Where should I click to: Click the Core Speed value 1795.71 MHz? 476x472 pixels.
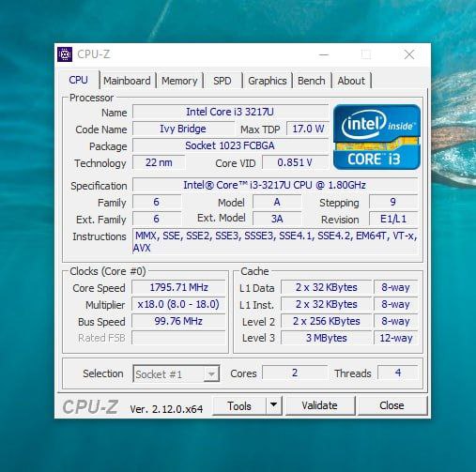(x=178, y=287)
